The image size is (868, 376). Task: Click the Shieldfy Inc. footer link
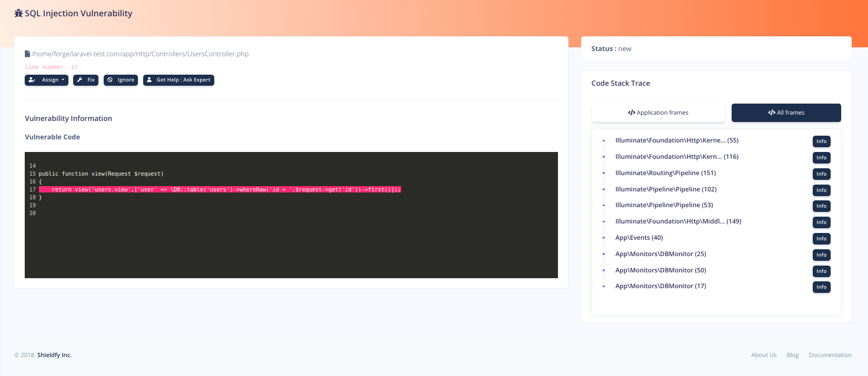coord(54,355)
